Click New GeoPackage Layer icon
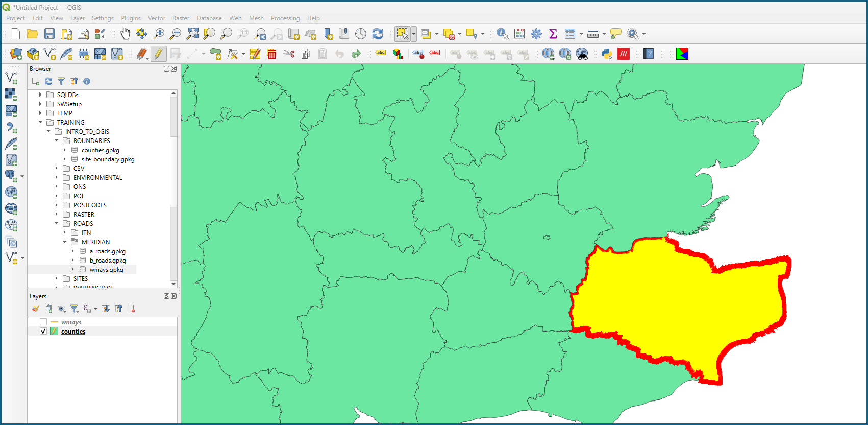868x425 pixels. point(33,54)
